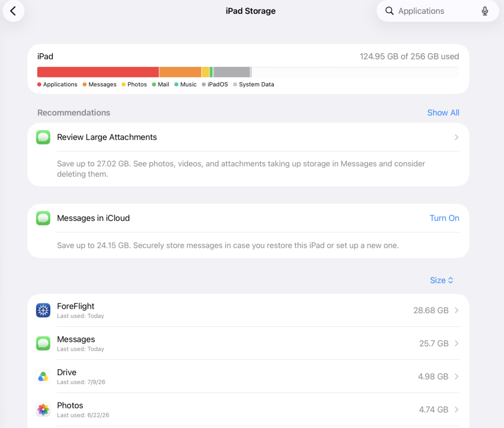Click the search magnifier icon
The image size is (504, 428).
click(x=389, y=11)
